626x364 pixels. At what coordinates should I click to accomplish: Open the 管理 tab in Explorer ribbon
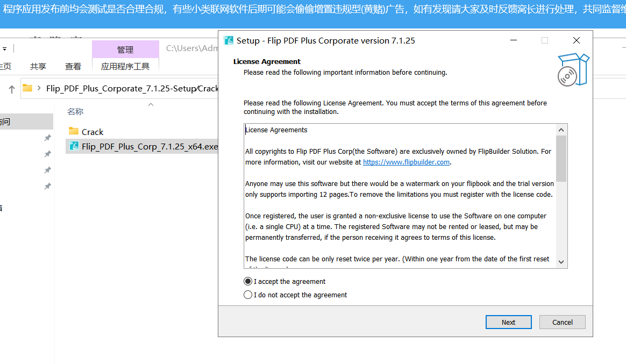[125, 49]
